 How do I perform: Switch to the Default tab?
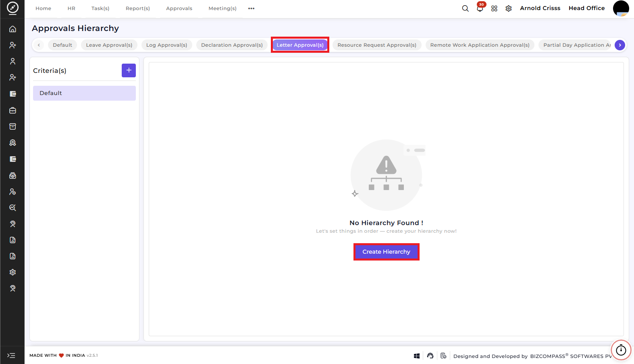pos(62,45)
